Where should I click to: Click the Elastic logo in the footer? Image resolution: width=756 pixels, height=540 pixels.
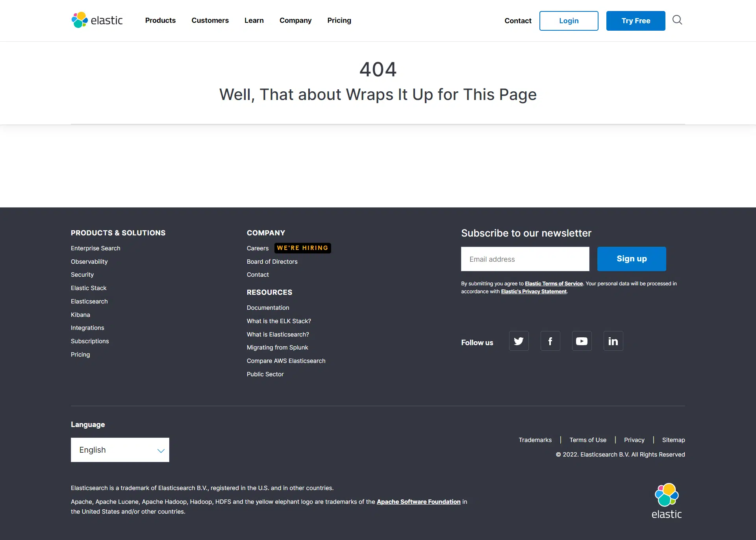tap(667, 501)
